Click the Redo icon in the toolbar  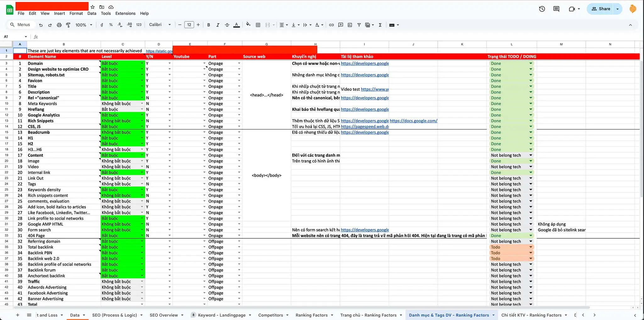50,25
